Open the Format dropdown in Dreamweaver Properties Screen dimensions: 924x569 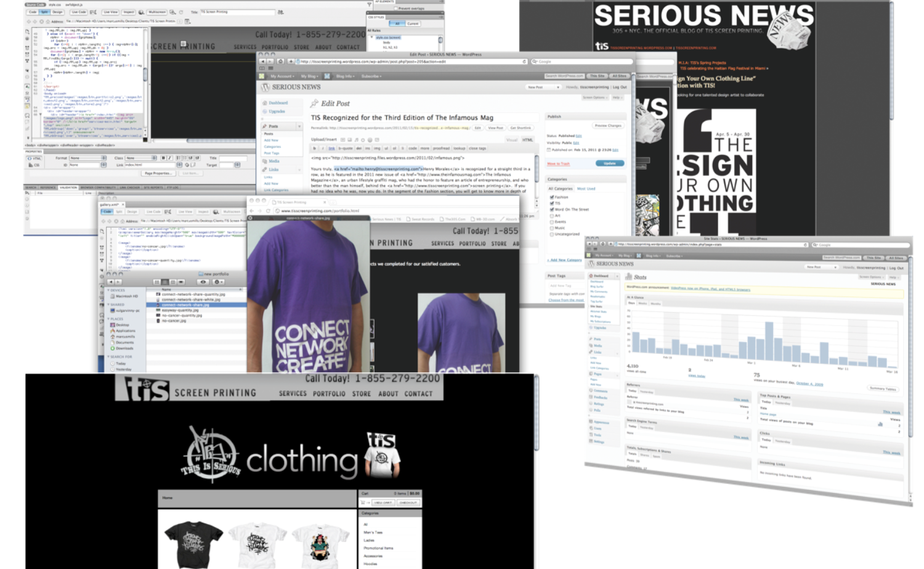click(x=88, y=158)
